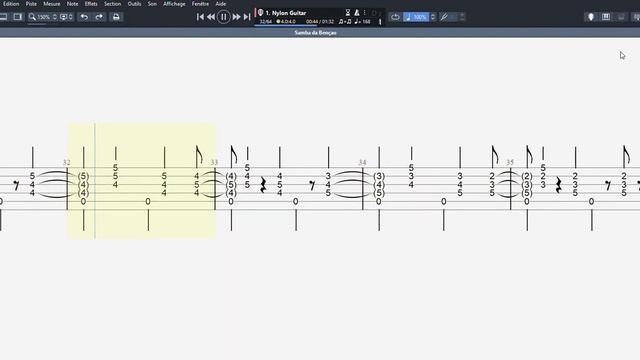The height and width of the screenshot is (360, 640).
Task: Rewind to the previous bar
Action: 211,17
